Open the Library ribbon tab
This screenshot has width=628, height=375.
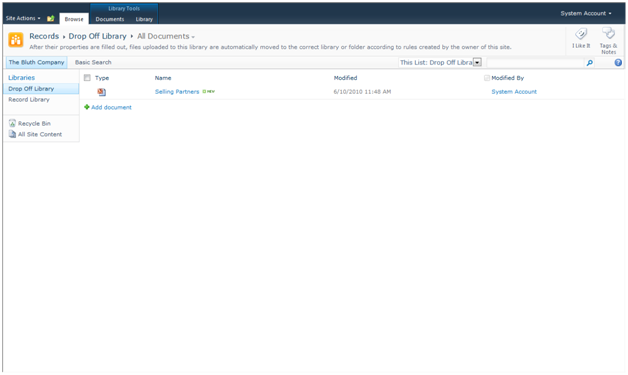[144, 19]
